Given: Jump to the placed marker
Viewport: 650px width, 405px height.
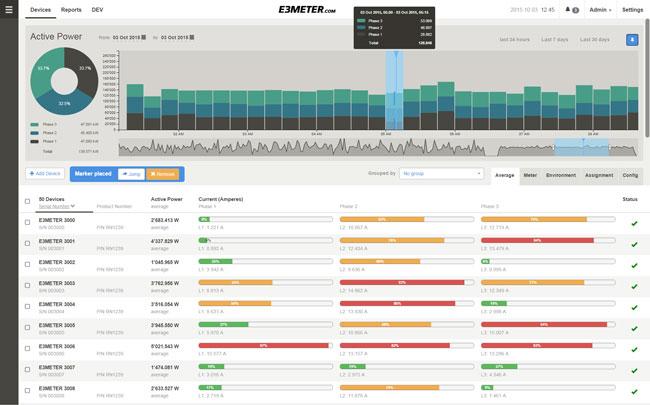Looking at the screenshot, I should point(131,174).
